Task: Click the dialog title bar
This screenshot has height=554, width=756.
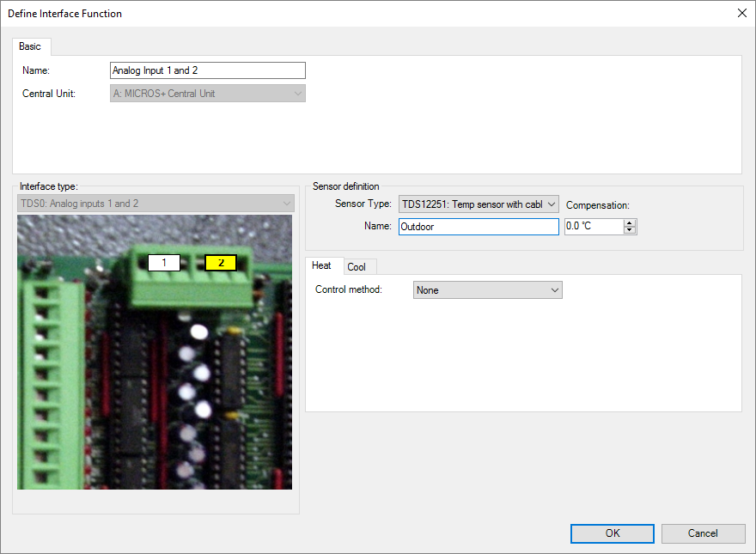Action: pyautogui.click(x=344, y=13)
